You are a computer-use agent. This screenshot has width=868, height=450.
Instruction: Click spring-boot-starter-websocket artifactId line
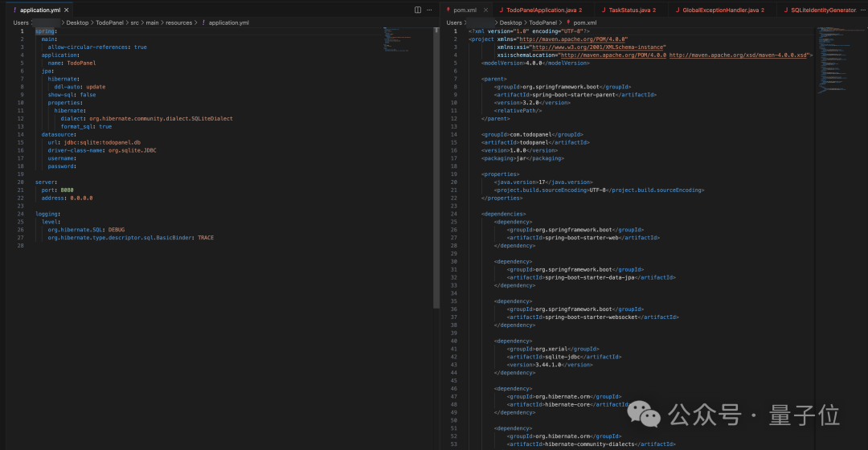593,317
